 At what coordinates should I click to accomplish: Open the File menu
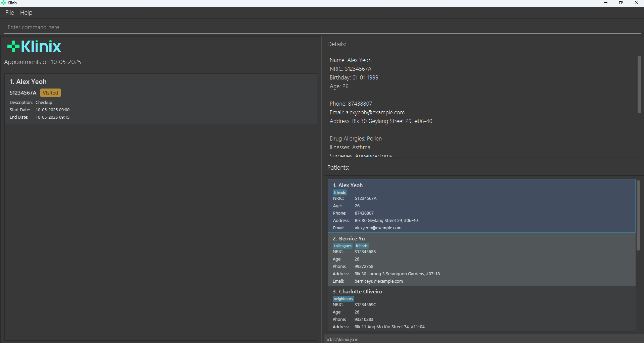coord(9,13)
